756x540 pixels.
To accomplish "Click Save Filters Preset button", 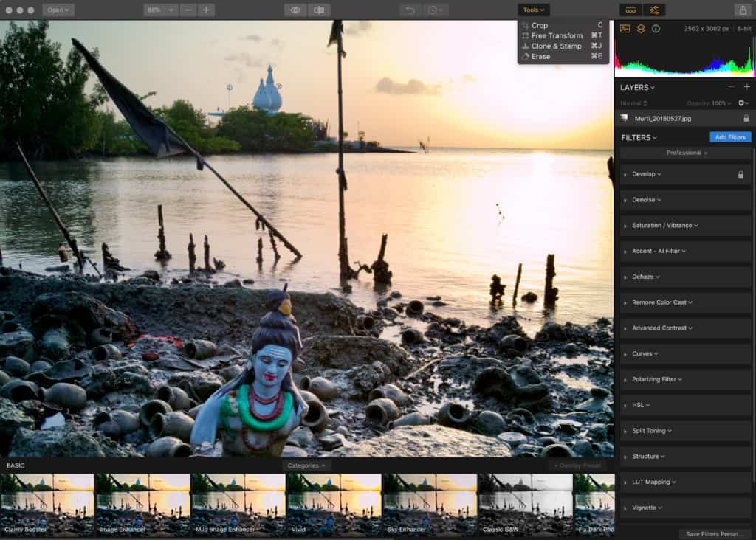I will coord(715,533).
